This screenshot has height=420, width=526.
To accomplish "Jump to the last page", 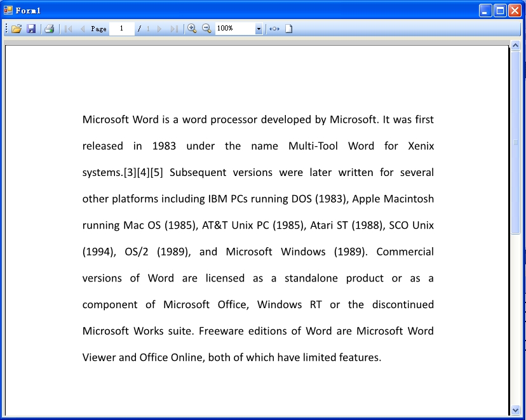I will (x=174, y=29).
